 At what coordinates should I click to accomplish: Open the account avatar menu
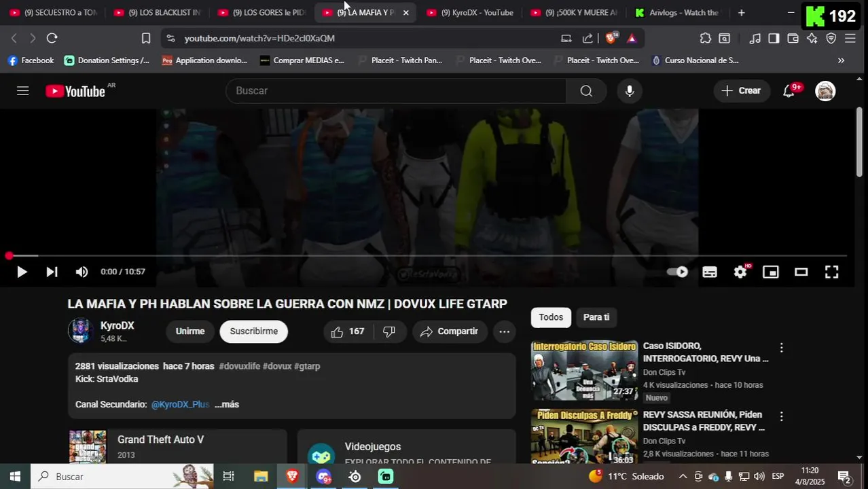825,91
